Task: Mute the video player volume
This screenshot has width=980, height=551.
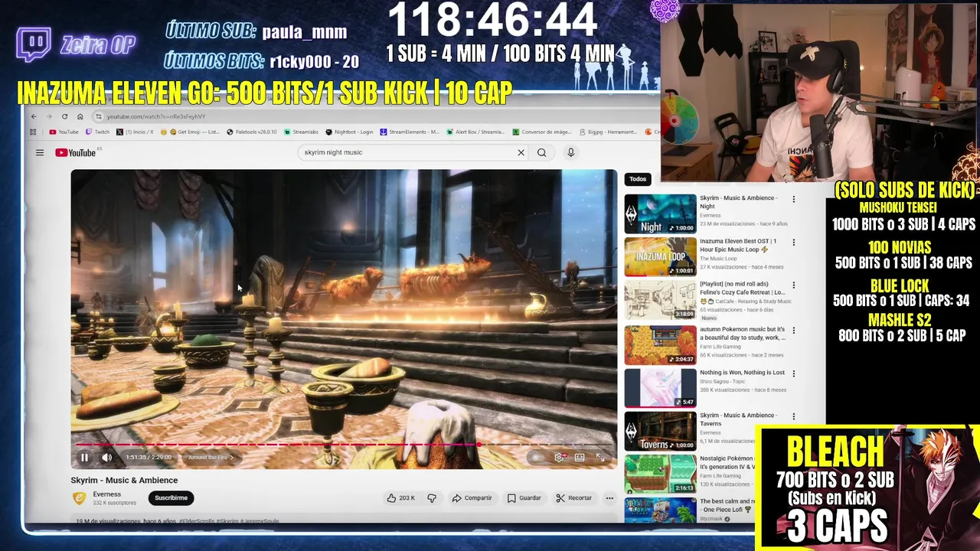Action: click(107, 458)
